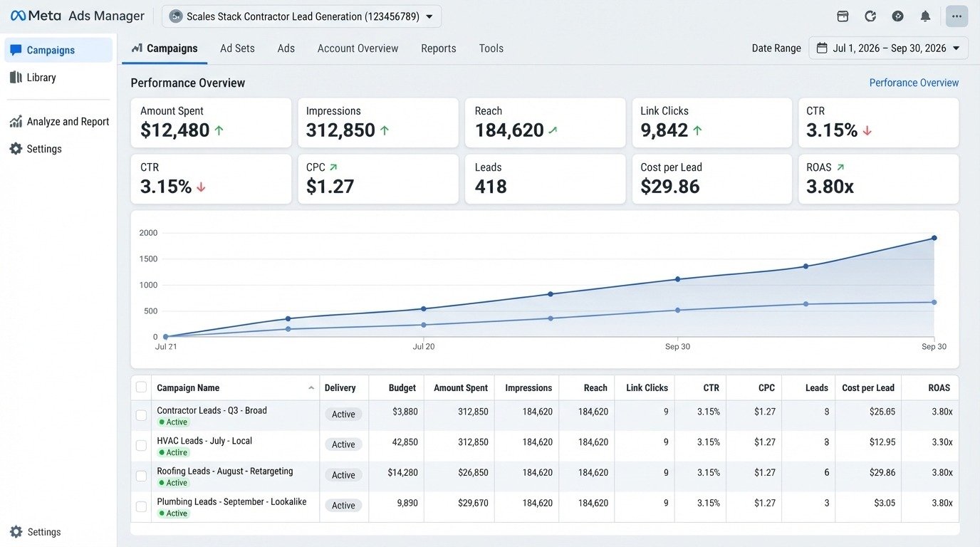Screen dimensions: 980x547
Task: Click the Delivery Active pill in Plumbing Leads row
Action: click(x=343, y=506)
